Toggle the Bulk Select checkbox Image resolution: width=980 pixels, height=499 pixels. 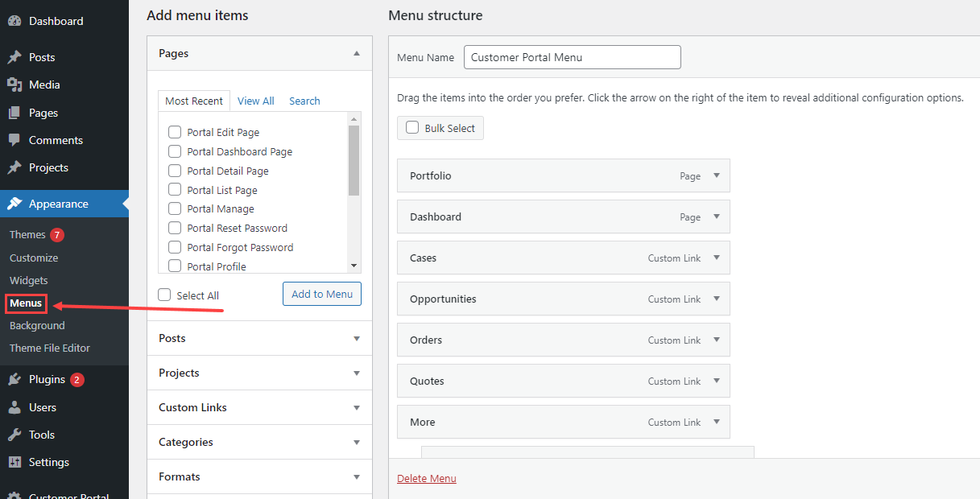(412, 128)
